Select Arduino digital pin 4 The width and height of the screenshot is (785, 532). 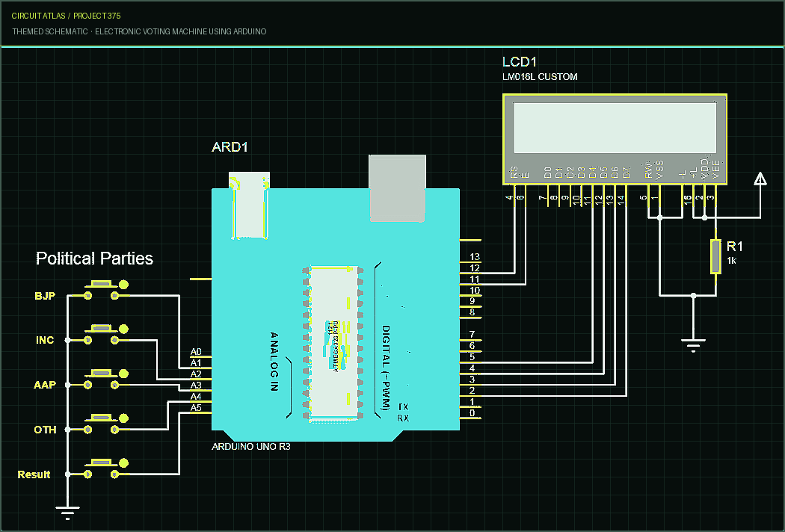pos(472,368)
